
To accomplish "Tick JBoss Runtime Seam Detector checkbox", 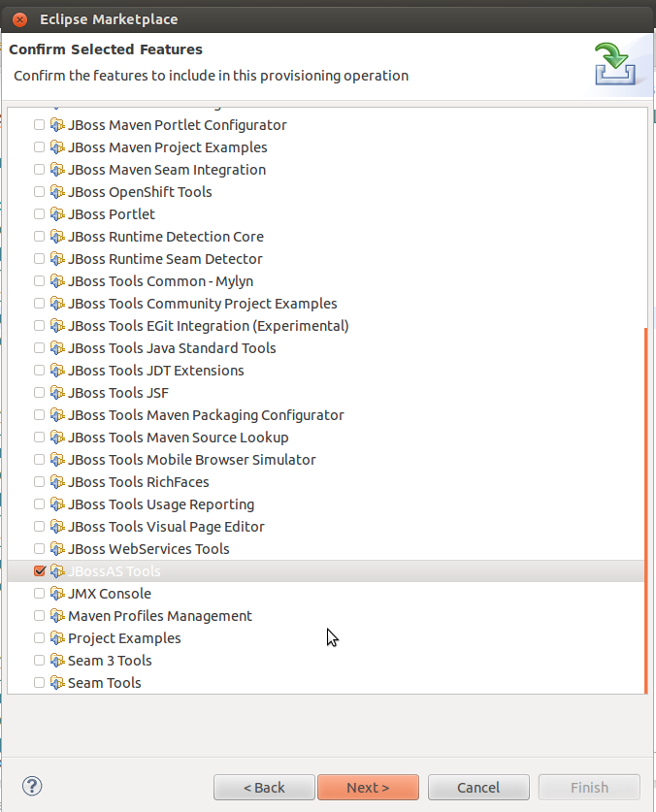I will (39, 258).
